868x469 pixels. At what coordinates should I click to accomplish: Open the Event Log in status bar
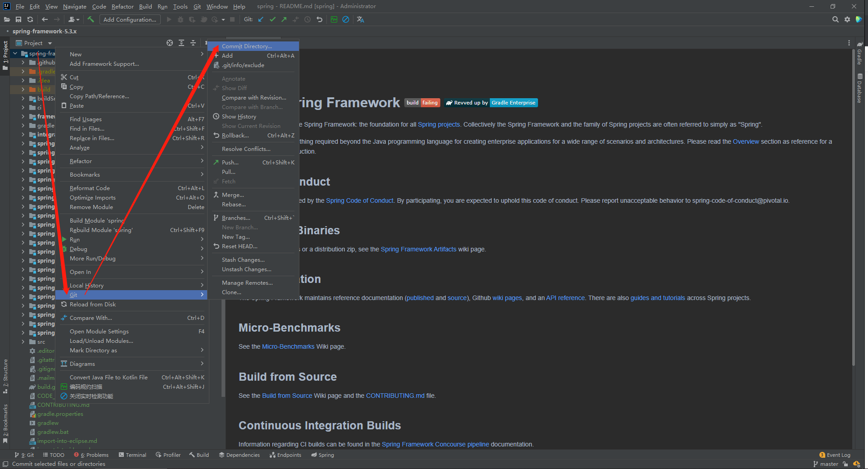[835, 455]
